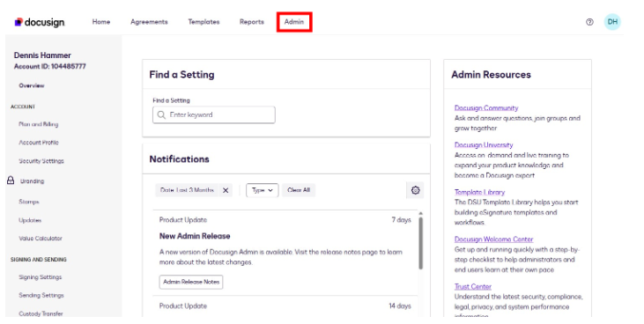Click the SIGNING AND SENDING section label
The image size is (644, 324).
(39, 260)
